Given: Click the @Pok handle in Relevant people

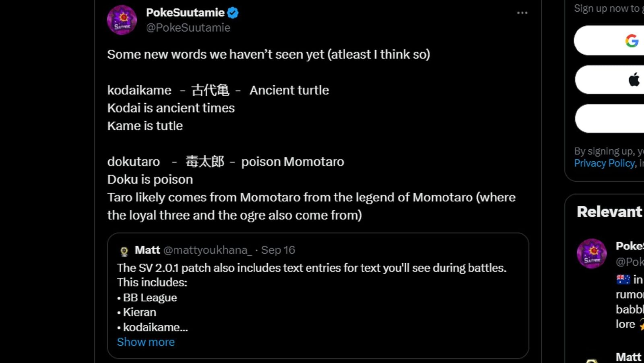Looking at the screenshot, I should tap(630, 262).
